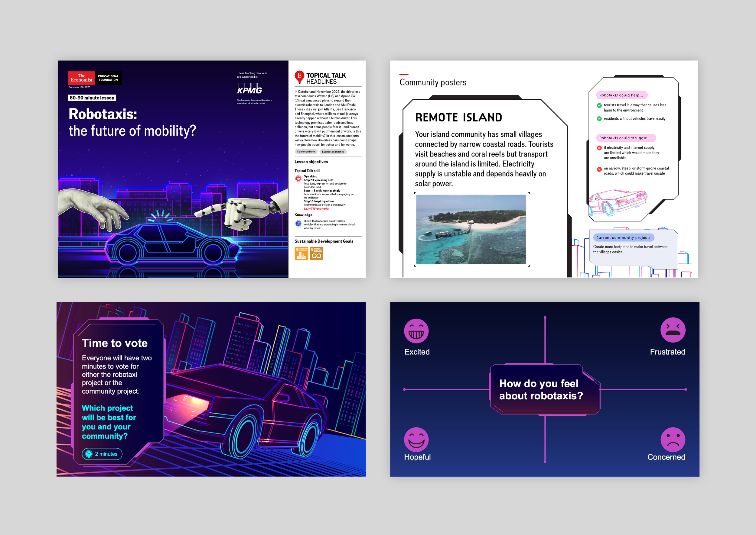Click the blue Knowledge compass icon
This screenshot has width=756, height=535.
pyautogui.click(x=298, y=224)
